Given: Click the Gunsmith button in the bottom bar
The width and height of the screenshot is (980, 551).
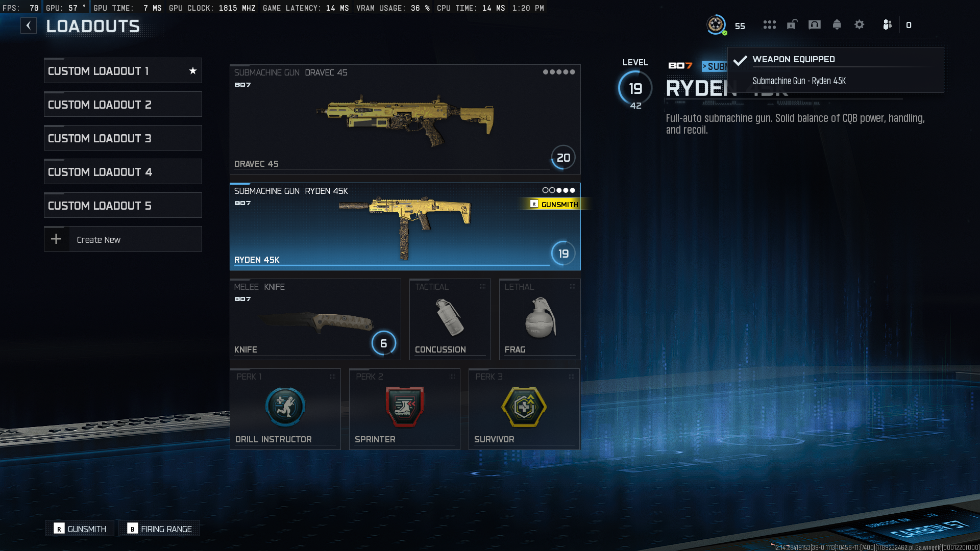Looking at the screenshot, I should [x=81, y=529].
